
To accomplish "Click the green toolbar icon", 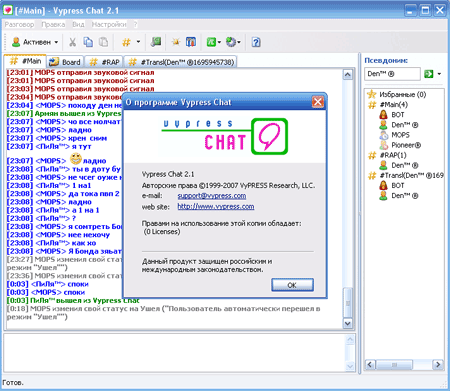I will pyautogui.click(x=211, y=42).
